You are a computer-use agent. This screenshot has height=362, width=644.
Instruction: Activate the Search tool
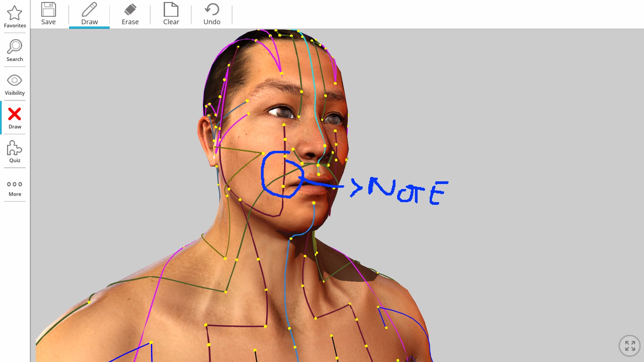tap(14, 50)
